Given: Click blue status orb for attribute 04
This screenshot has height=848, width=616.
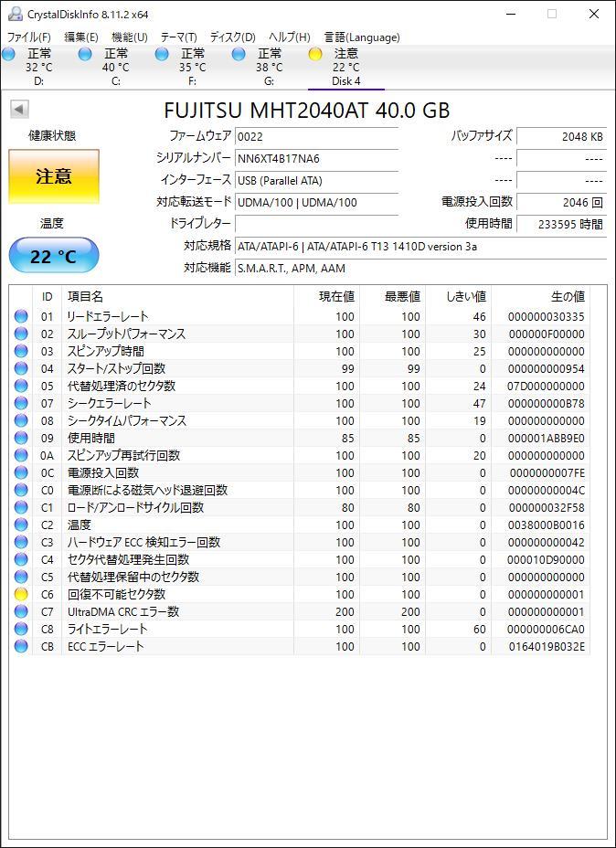Looking at the screenshot, I should pyautogui.click(x=21, y=368).
